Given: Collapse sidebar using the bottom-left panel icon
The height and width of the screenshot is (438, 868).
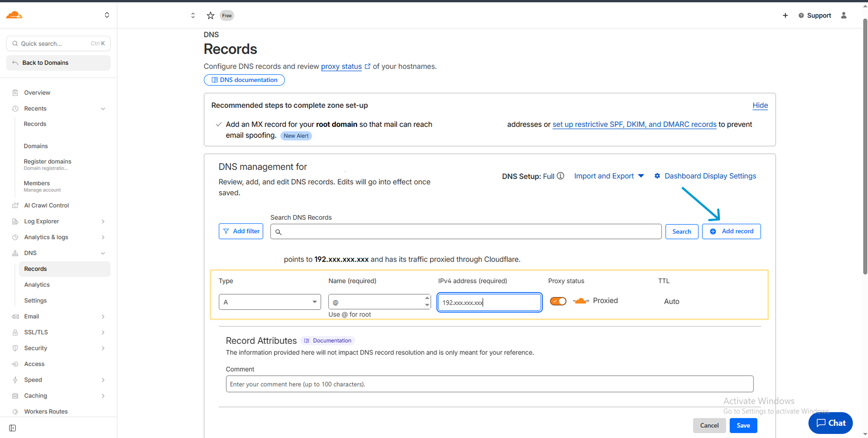Looking at the screenshot, I should [x=13, y=428].
